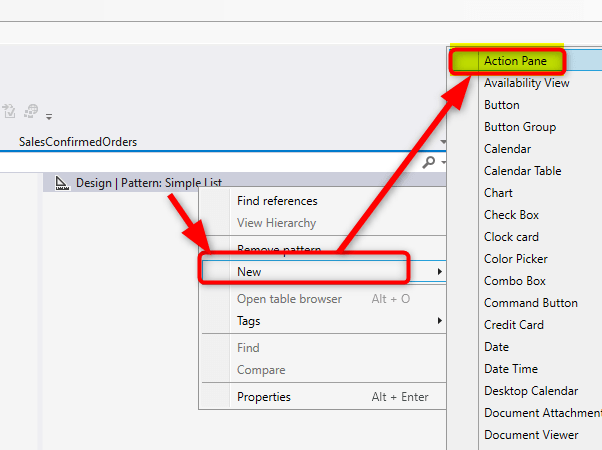Choose Check Box from the submenu
Image resolution: width=602 pixels, height=450 pixels.
[511, 215]
